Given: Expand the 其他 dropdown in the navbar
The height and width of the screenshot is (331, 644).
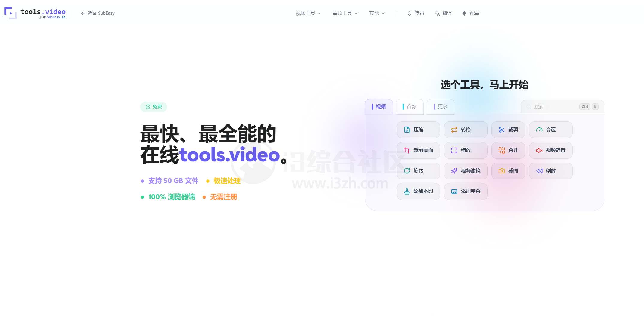Looking at the screenshot, I should [376, 13].
